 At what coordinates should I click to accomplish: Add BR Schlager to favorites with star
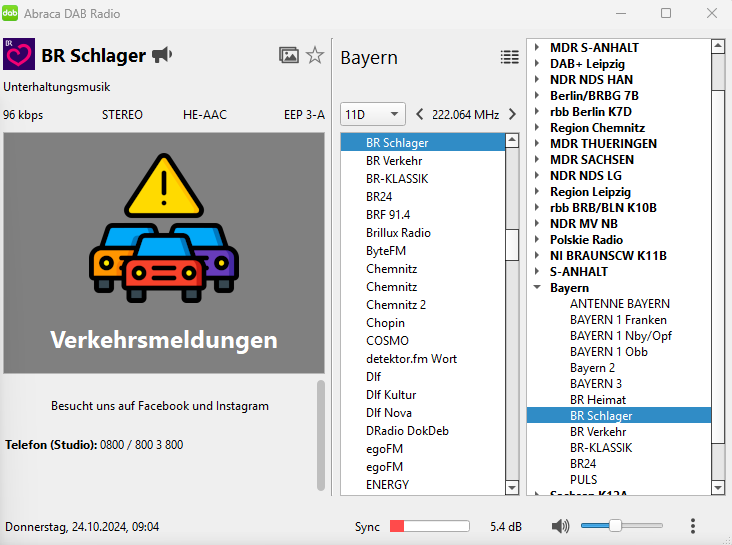pyautogui.click(x=315, y=56)
